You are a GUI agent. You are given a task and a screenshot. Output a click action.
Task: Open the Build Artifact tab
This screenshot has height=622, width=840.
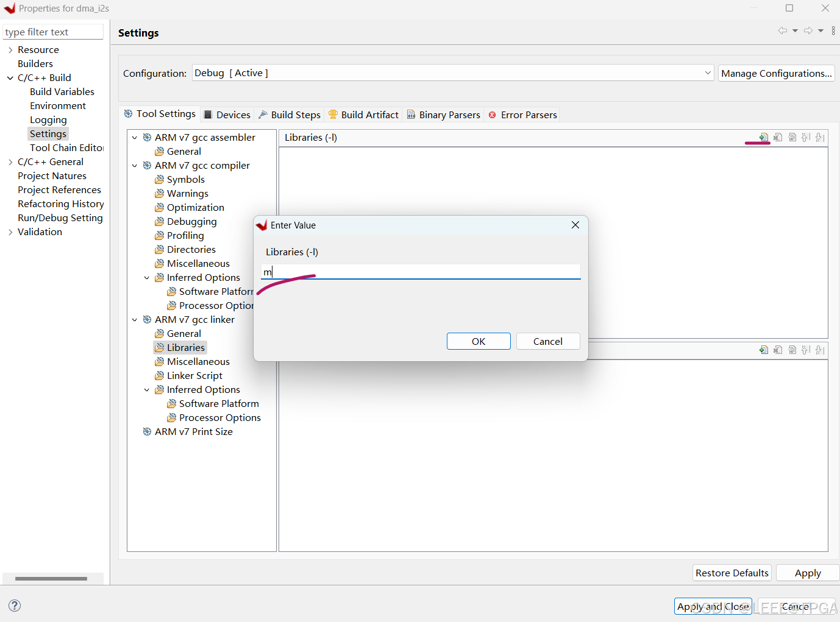(x=363, y=115)
